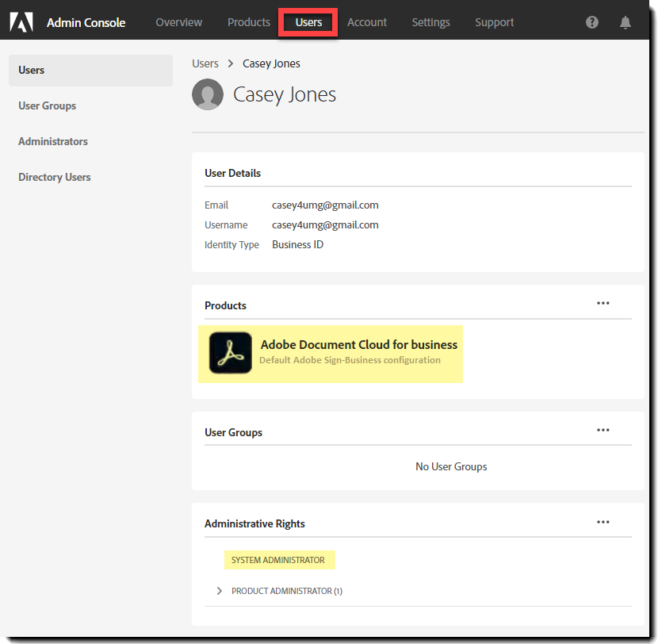Go to the Account tab

pyautogui.click(x=367, y=22)
